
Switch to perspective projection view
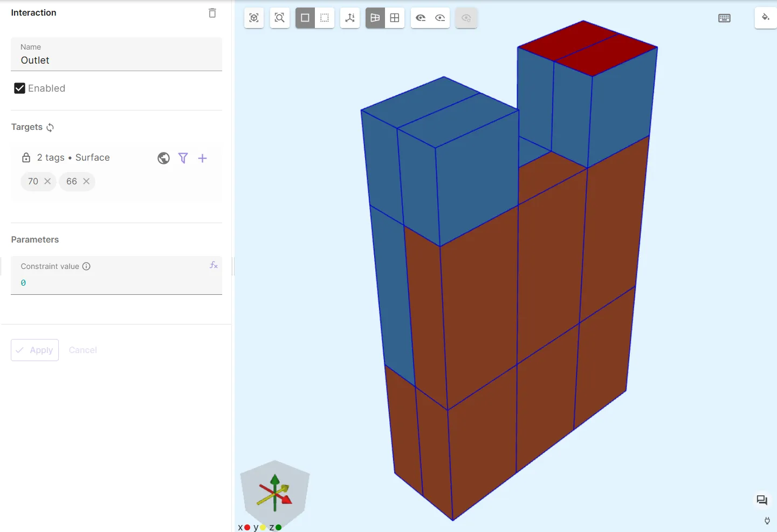[375, 18]
